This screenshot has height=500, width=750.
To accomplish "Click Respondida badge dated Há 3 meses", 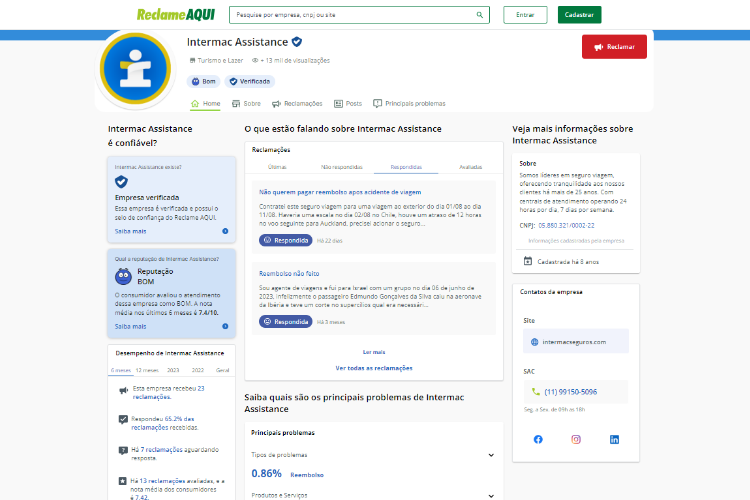I will pyautogui.click(x=286, y=322).
